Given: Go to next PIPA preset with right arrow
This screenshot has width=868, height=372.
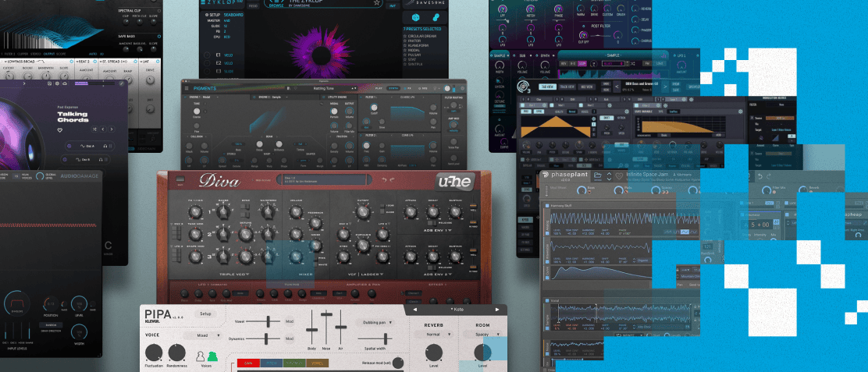Looking at the screenshot, I should tap(497, 310).
